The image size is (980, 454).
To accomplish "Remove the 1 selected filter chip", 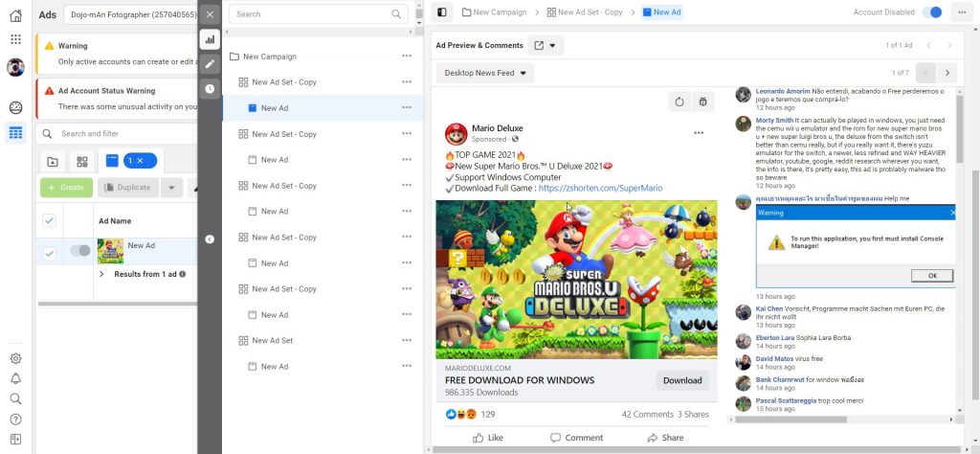I will 140,161.
